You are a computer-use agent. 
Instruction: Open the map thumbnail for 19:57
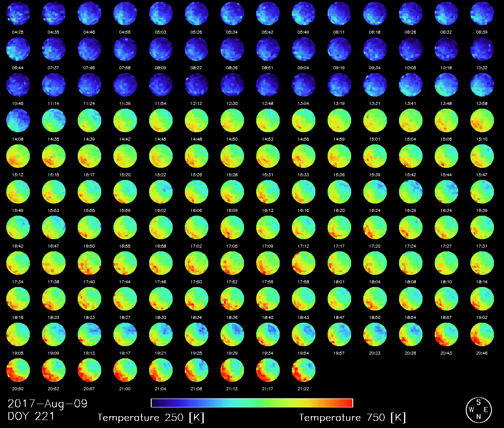pyautogui.click(x=339, y=334)
